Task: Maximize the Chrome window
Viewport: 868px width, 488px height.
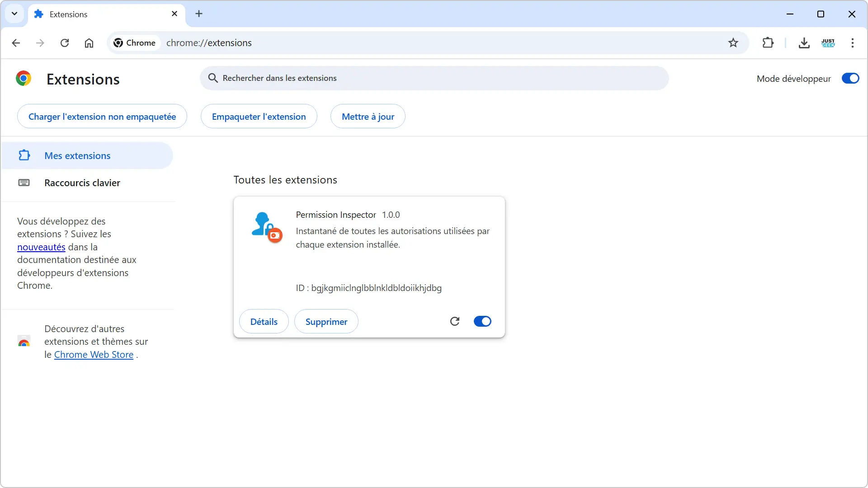Action: pos(821,14)
